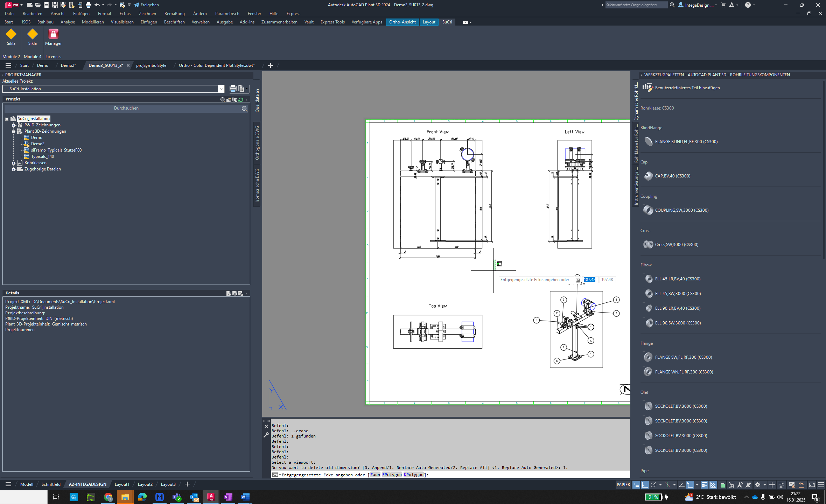
Task: Toggle SuCri toolbar button
Action: [x=448, y=22]
